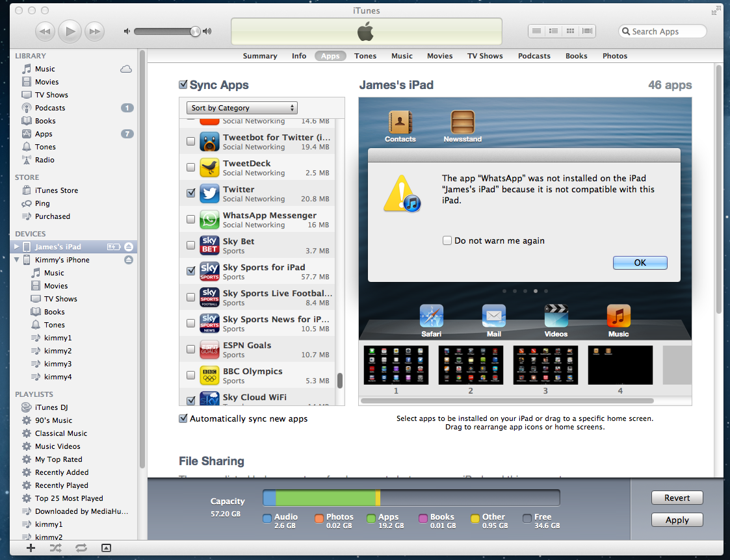Toggle repeat at the bottom bar
The width and height of the screenshot is (730, 560).
(x=81, y=548)
